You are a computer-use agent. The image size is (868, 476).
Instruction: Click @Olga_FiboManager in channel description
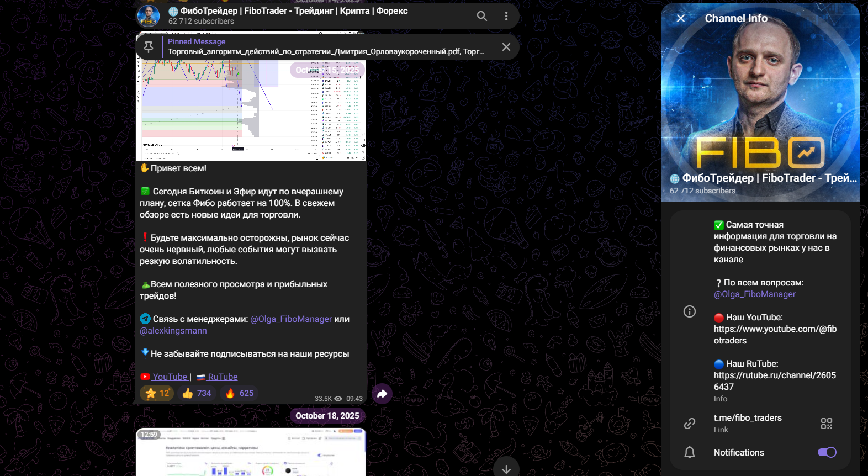click(755, 294)
